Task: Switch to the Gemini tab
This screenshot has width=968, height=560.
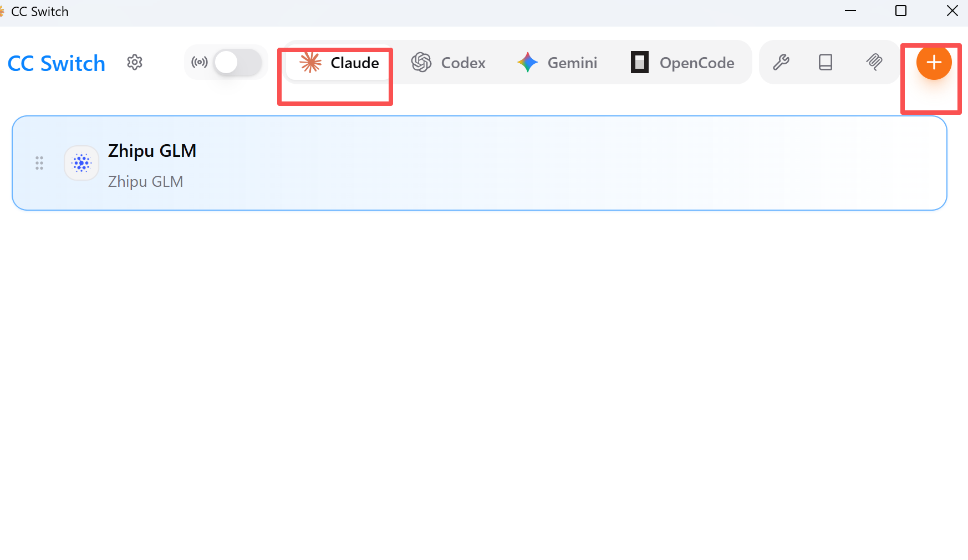Action: pyautogui.click(x=557, y=63)
